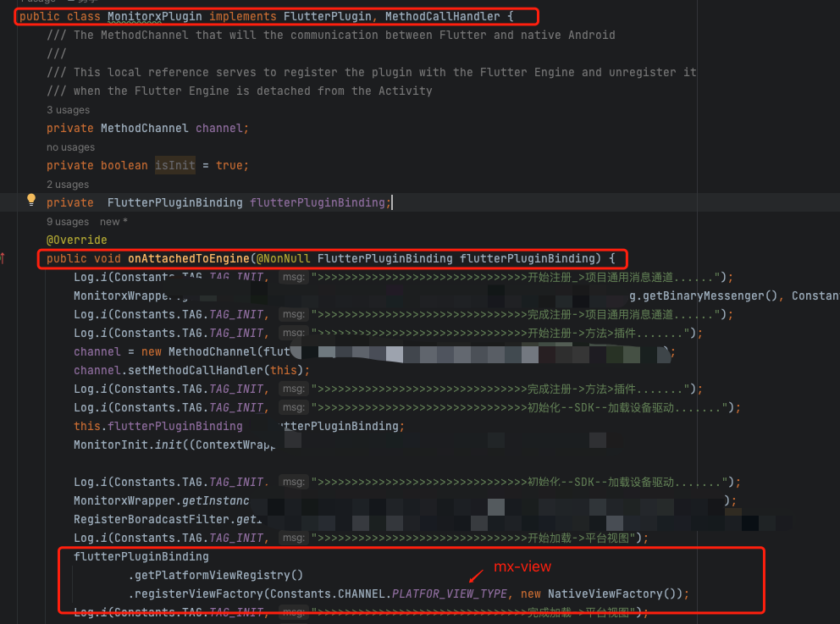Click the "no usages" hint above isInit
The height and width of the screenshot is (624, 840).
pos(70,147)
